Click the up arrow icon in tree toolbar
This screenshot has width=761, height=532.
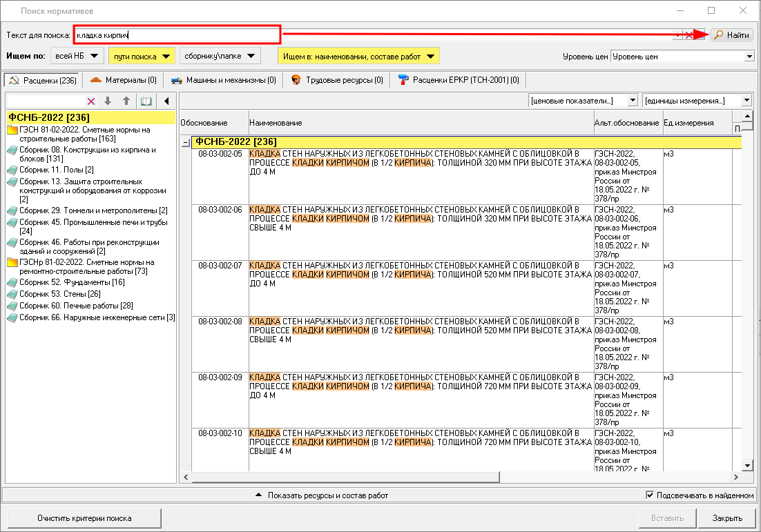[x=126, y=101]
